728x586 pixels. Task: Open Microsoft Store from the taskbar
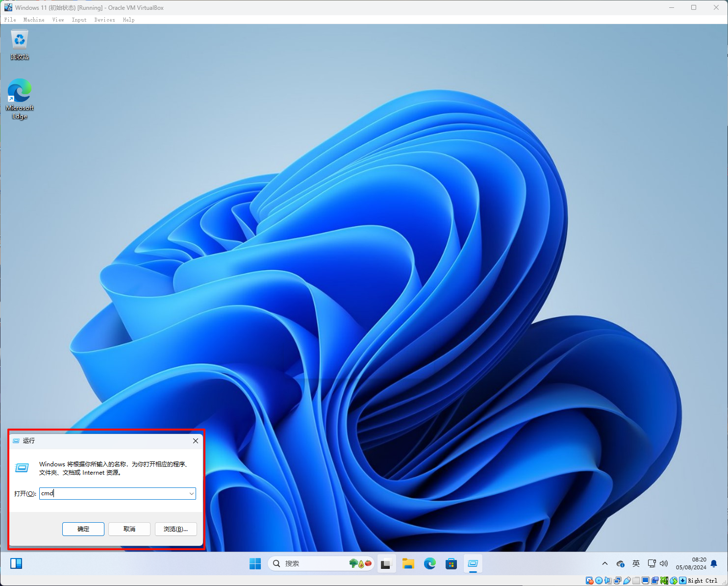click(x=452, y=563)
